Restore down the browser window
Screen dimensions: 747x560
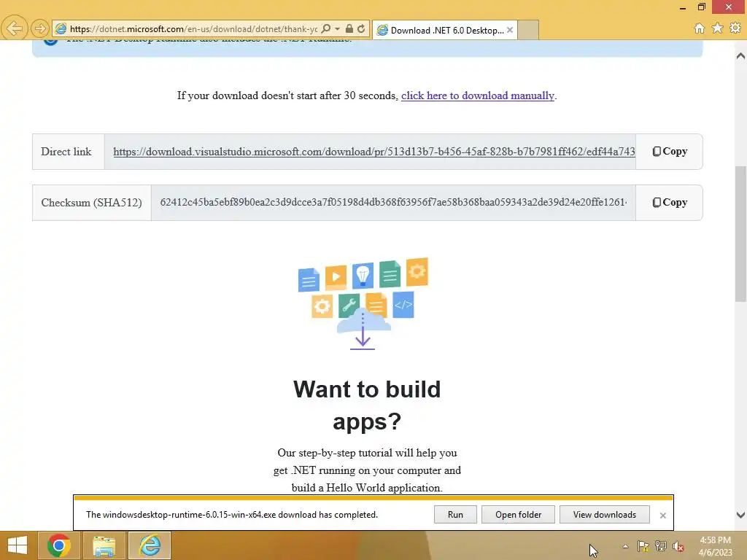tap(701, 7)
